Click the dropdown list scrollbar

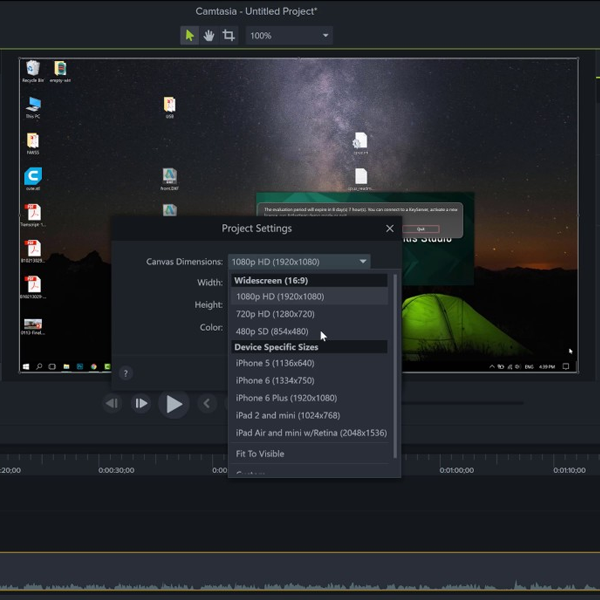[x=395, y=365]
